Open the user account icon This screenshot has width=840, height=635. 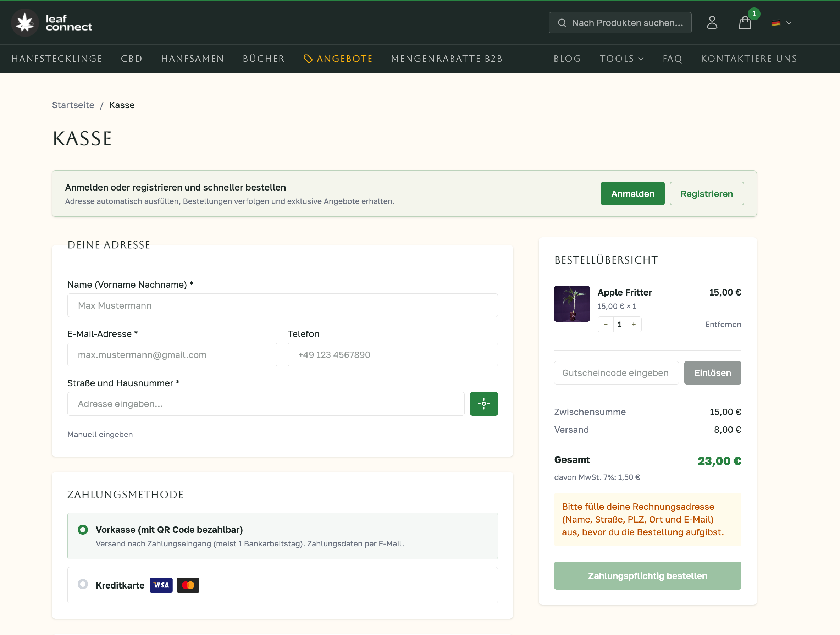[x=712, y=23]
